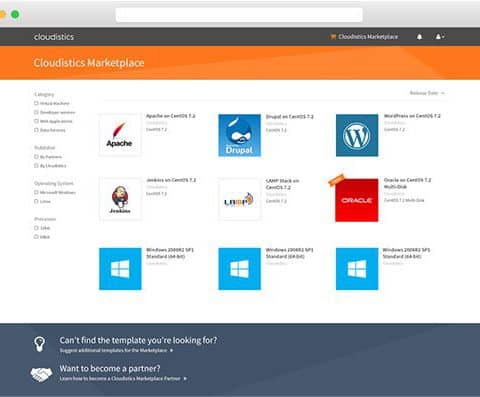Click the Apache on CentOS 7.2 title
Image resolution: width=480 pixels, height=397 pixels.
(171, 116)
